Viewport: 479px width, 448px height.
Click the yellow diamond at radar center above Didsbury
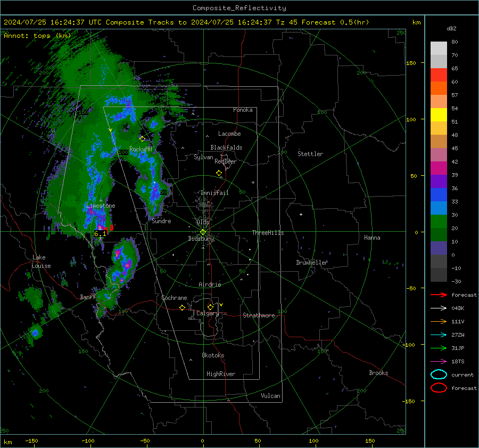point(203,232)
